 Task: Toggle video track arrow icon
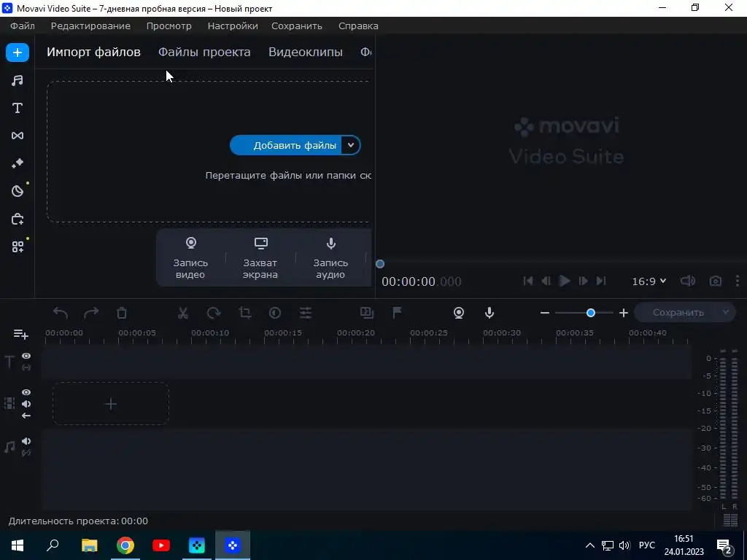[26, 416]
